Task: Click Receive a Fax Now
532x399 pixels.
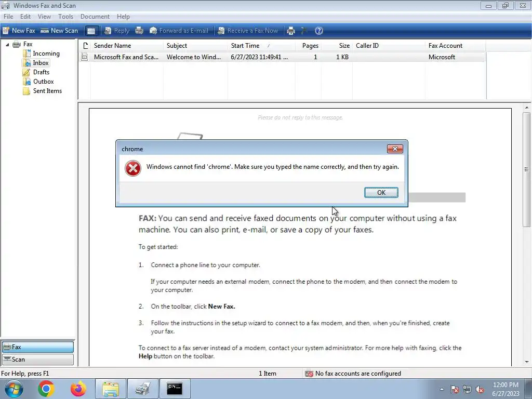Action: [248, 31]
